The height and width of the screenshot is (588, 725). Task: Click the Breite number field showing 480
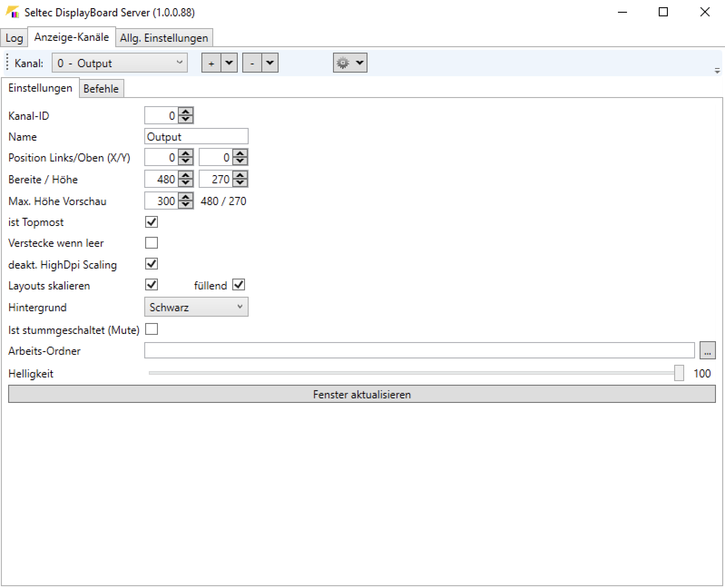(x=162, y=179)
